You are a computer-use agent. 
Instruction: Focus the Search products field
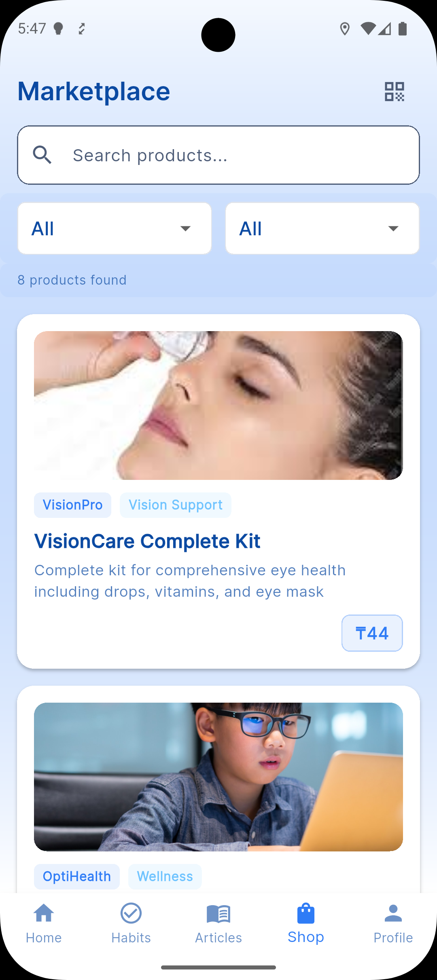tap(218, 155)
